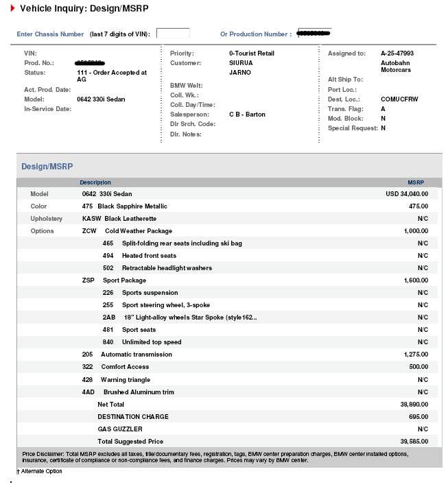Click the dealer name 'Autobahn Motorcars'
Image resolution: width=448 pixels, height=491 pixels.
click(x=396, y=67)
